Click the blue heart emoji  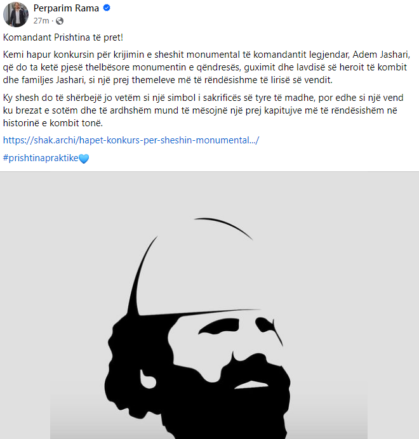[84, 158]
